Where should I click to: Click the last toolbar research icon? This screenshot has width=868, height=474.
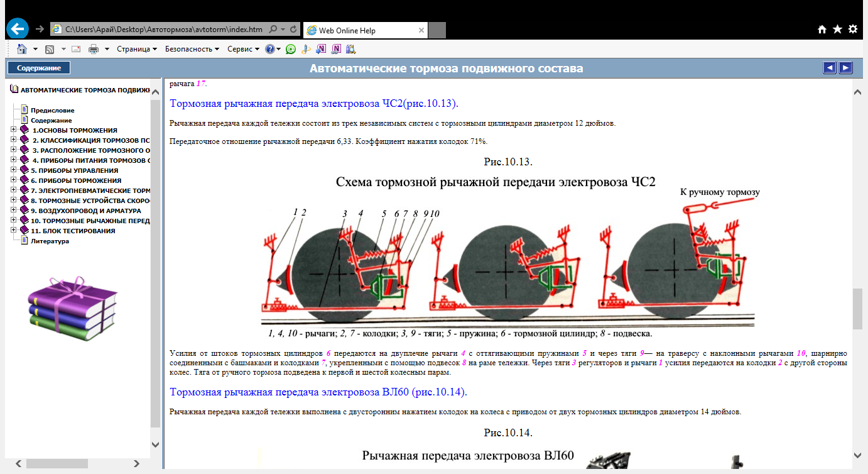(x=350, y=49)
